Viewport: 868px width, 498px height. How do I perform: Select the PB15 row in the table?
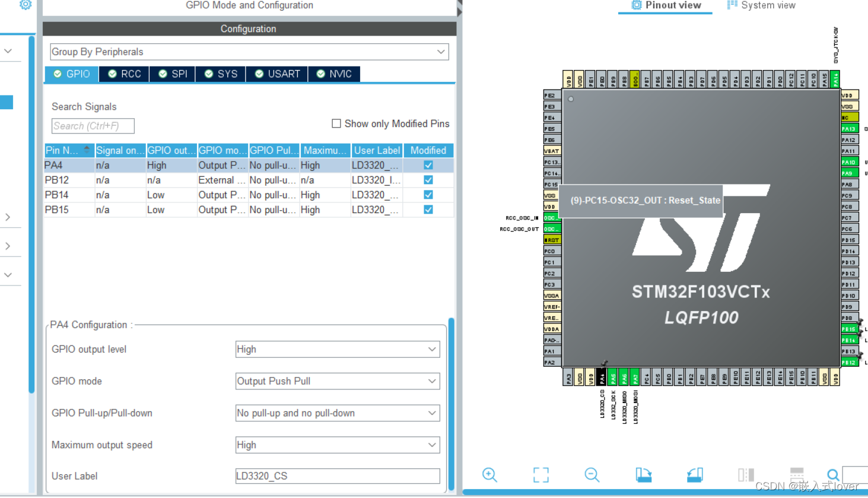coord(249,210)
